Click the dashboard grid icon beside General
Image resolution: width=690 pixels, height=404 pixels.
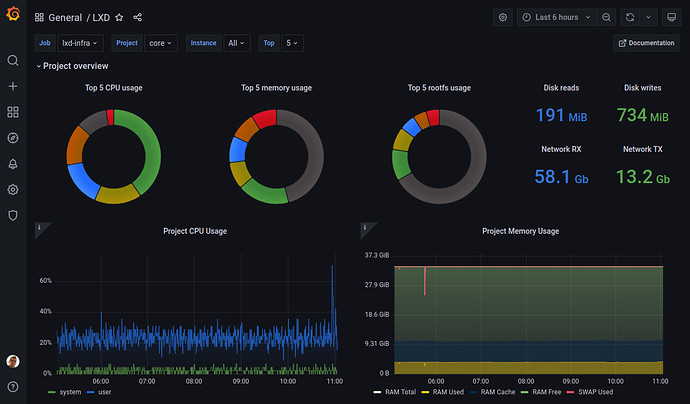coord(39,17)
